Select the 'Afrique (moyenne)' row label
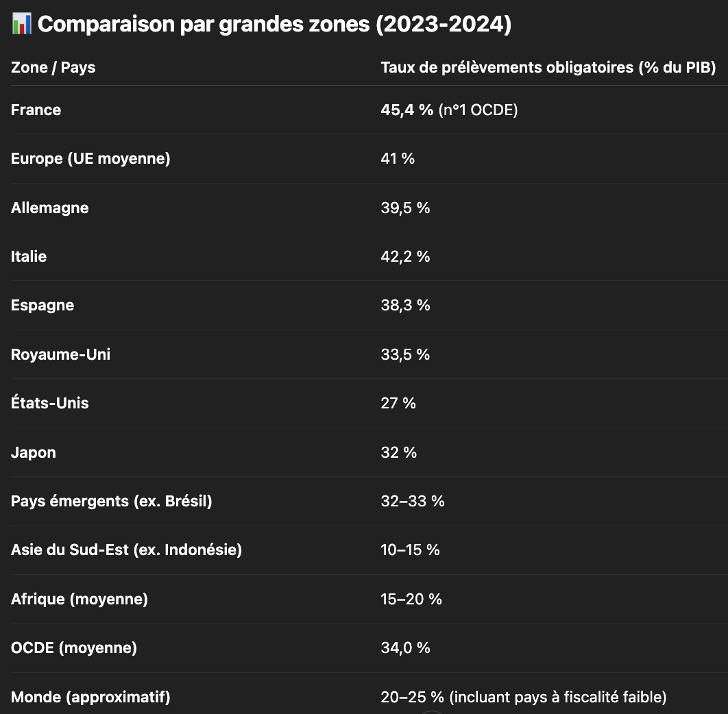This screenshot has width=728, height=714. point(80,600)
